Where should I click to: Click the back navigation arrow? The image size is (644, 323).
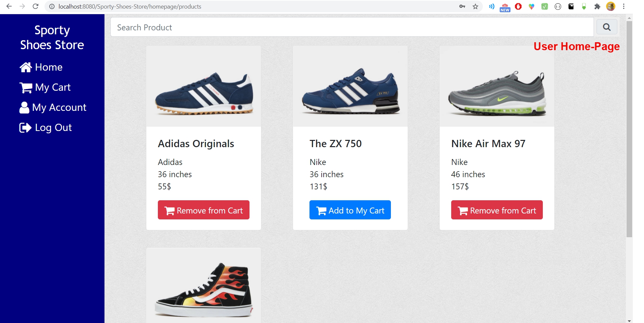[9, 6]
